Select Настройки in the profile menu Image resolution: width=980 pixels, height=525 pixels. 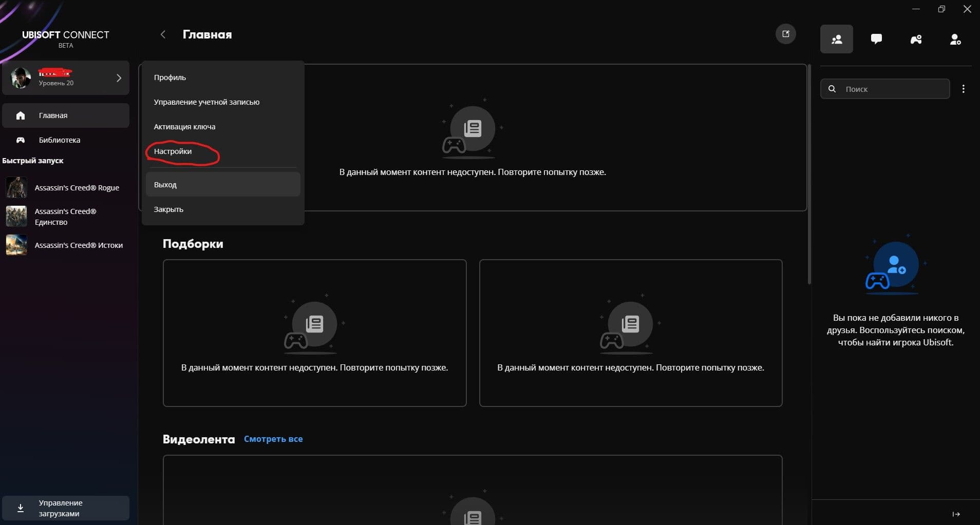tap(173, 151)
